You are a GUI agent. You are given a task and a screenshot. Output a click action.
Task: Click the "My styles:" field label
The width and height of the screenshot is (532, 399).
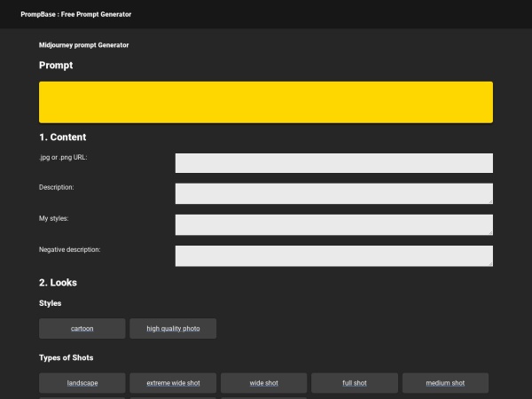(x=54, y=218)
